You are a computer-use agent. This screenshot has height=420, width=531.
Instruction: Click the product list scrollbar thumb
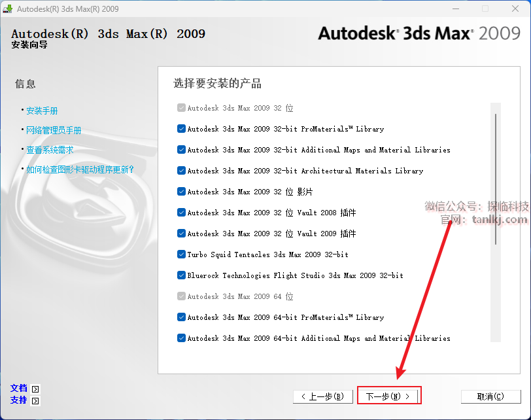point(496,179)
